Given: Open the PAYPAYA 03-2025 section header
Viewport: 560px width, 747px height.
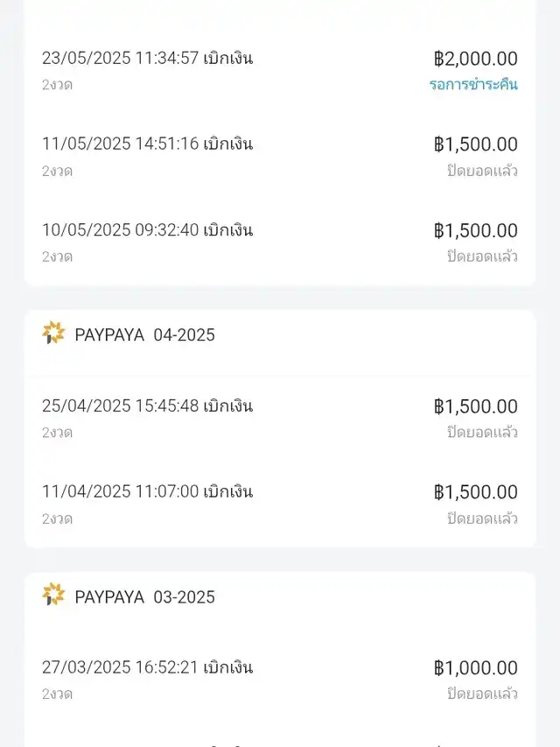Looking at the screenshot, I should [x=144, y=596].
